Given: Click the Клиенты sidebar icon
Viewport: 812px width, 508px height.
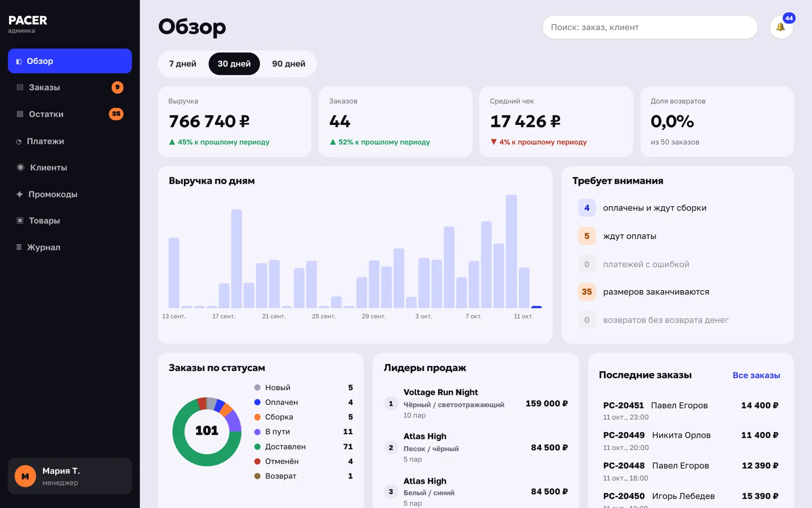Looking at the screenshot, I should (x=20, y=168).
